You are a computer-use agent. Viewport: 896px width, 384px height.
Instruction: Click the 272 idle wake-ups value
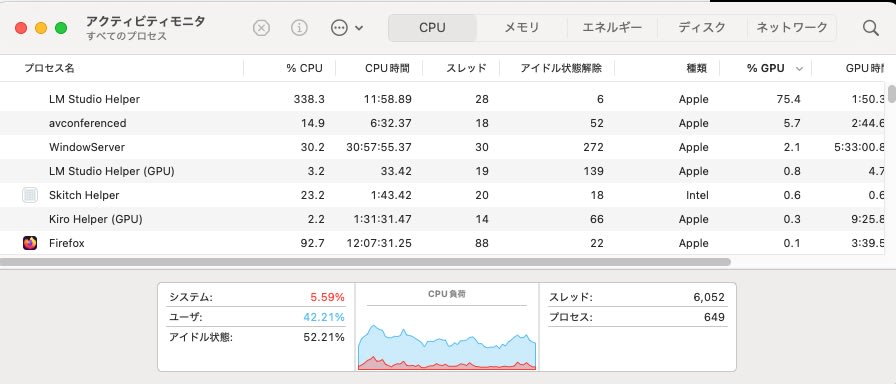[x=594, y=147]
